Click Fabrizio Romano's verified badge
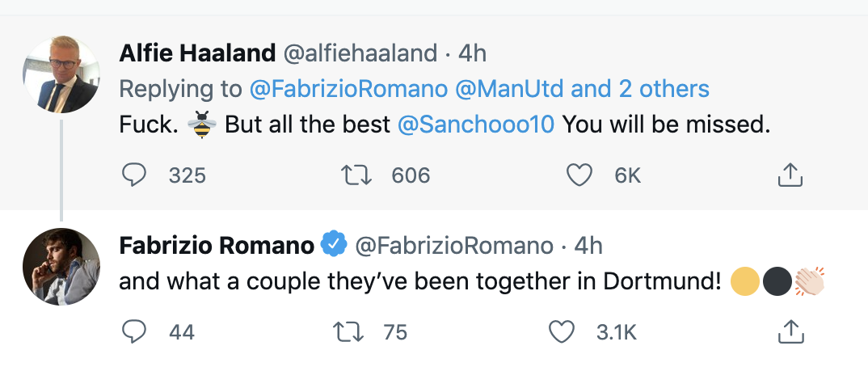The image size is (868, 367). tap(335, 243)
